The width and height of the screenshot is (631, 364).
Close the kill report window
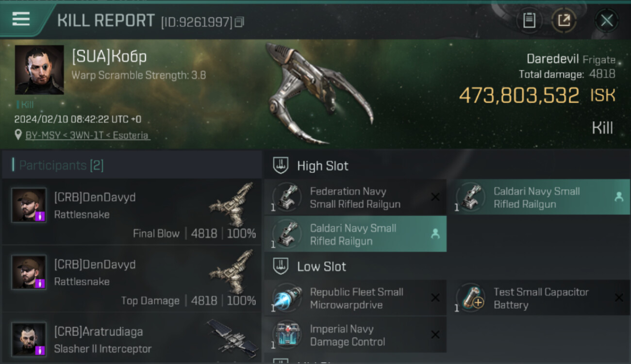[x=607, y=20]
